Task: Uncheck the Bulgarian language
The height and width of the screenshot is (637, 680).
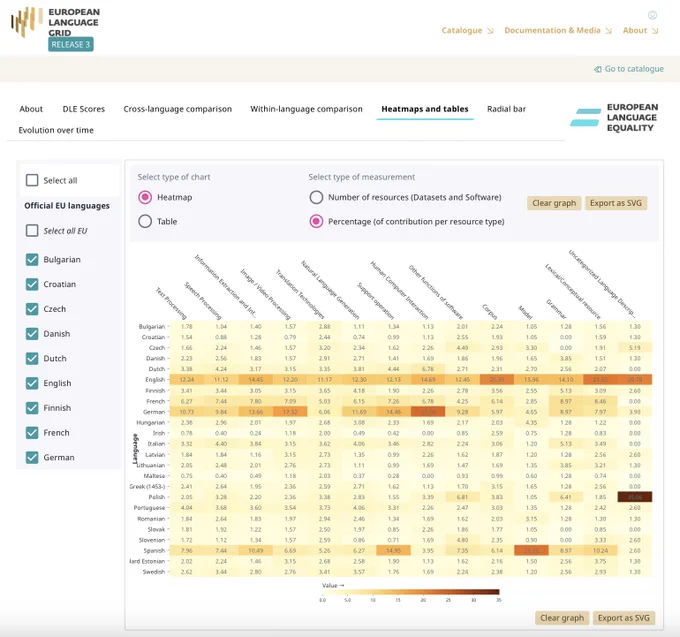Action: (x=32, y=259)
